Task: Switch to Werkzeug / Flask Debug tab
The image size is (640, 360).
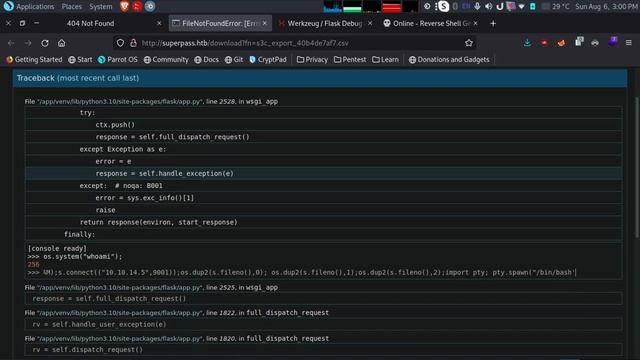Action: (324, 23)
